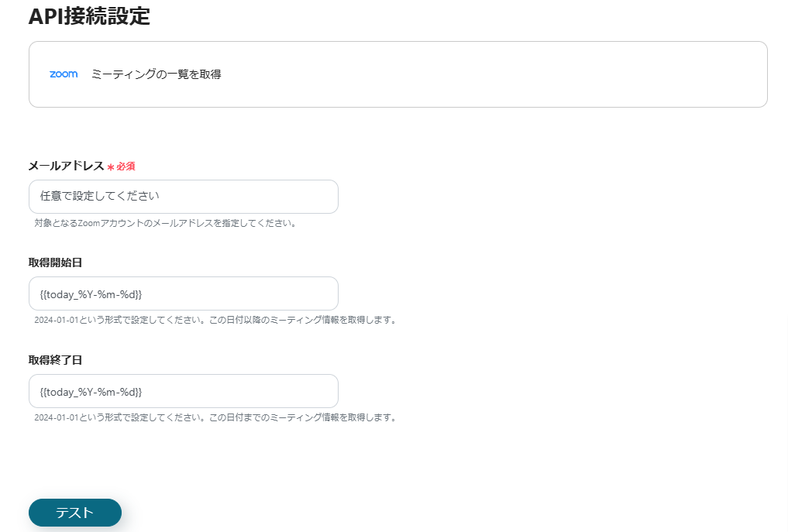The width and height of the screenshot is (788, 532).
Task: Click the Zoom logo icon
Action: point(64,74)
